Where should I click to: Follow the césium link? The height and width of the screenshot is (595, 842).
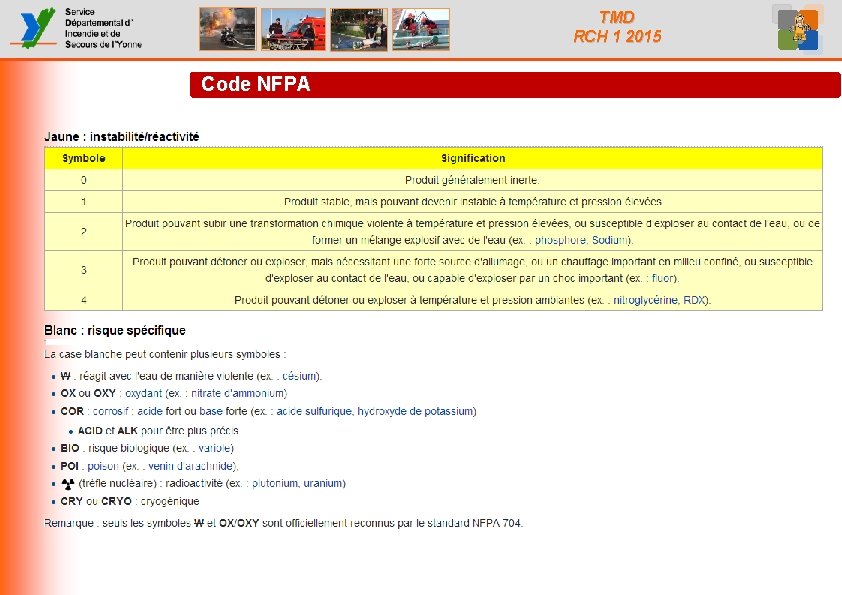(x=299, y=376)
